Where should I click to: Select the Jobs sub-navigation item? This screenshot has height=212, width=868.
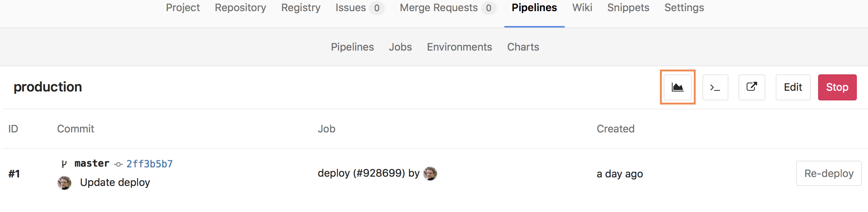point(400,47)
